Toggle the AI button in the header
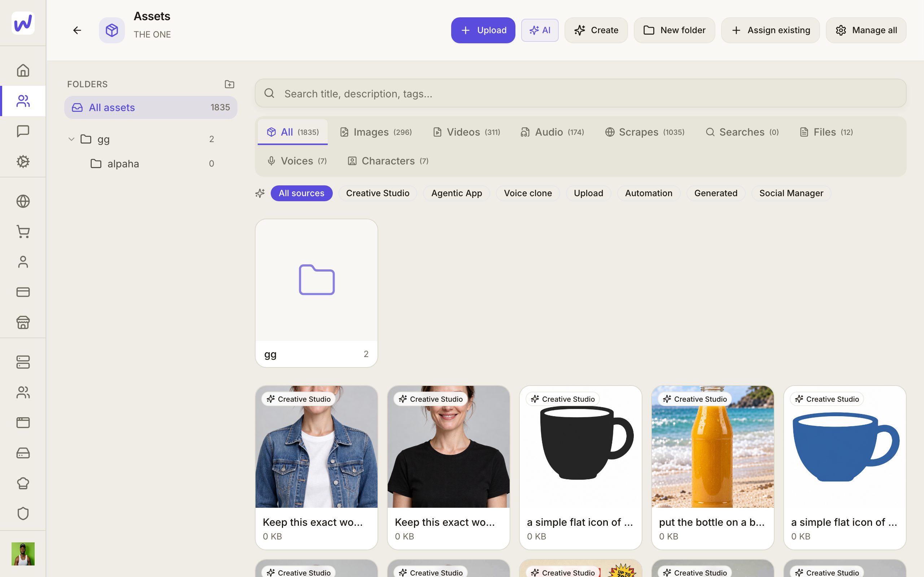 [x=540, y=30]
